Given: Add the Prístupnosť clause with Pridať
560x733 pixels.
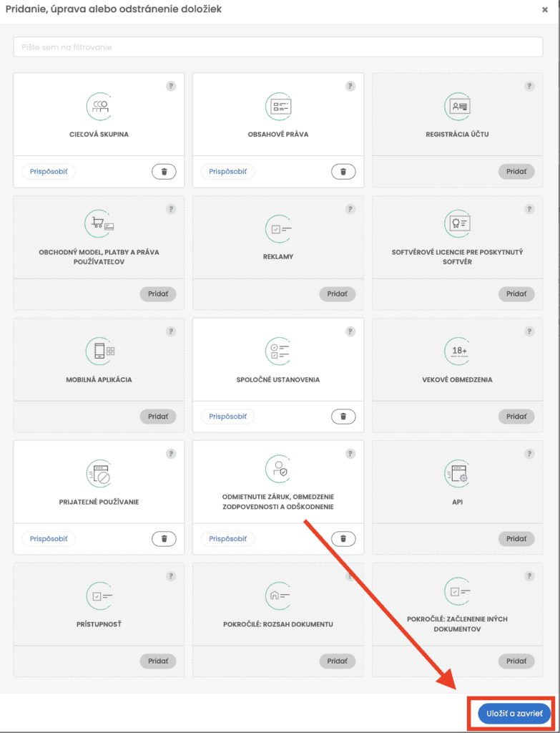Looking at the screenshot, I should (x=158, y=661).
